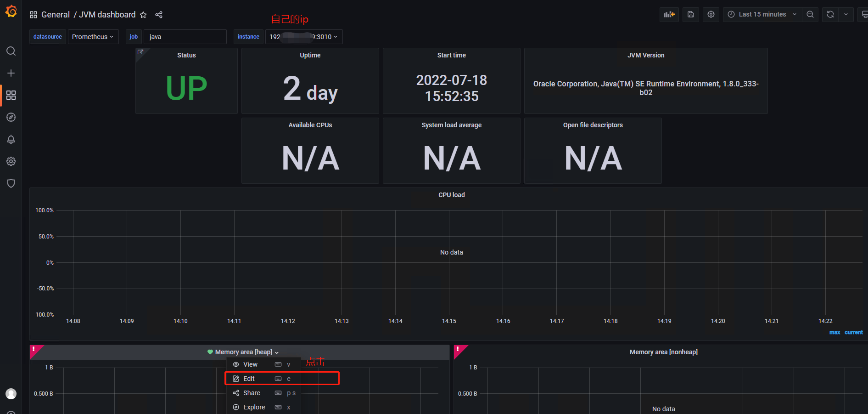The height and width of the screenshot is (414, 868).
Task: Save the dashboard with the floppy icon
Action: (x=691, y=14)
